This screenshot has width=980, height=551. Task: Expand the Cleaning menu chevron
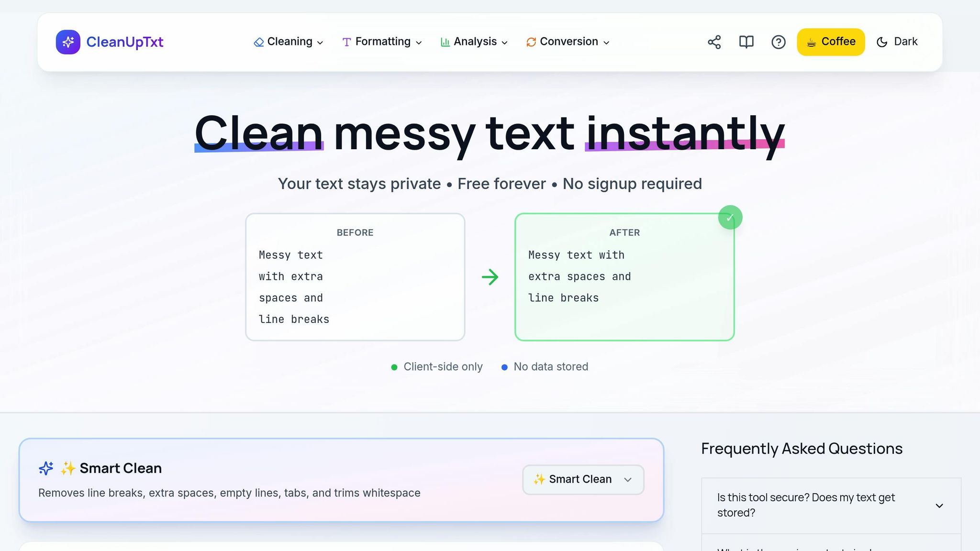(320, 43)
